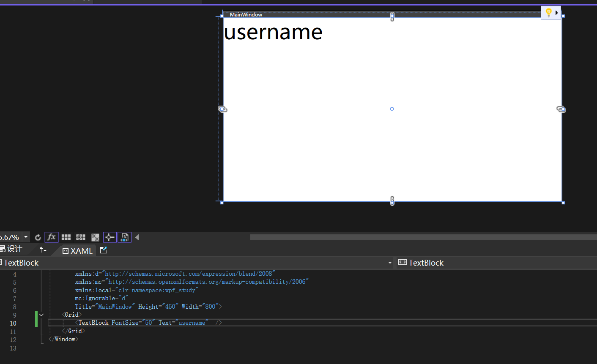Click the Width="800" attribute
Image resolution: width=597 pixels, height=364 pixels.
coord(200,307)
